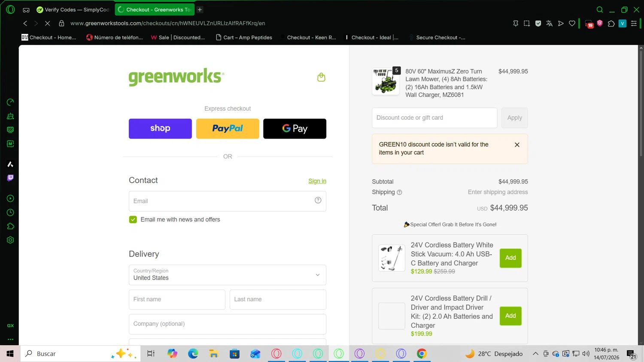
Task: Open the Cart – Amp Peptides bookmark
Action: tap(244, 37)
